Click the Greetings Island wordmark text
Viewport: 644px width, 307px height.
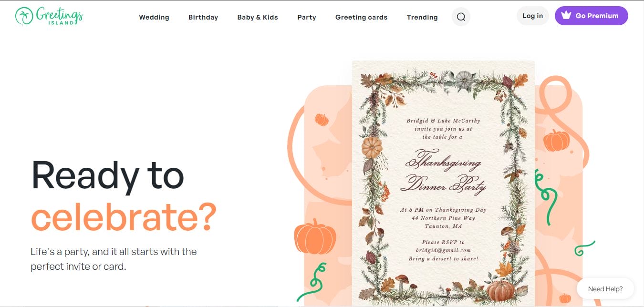pos(59,16)
